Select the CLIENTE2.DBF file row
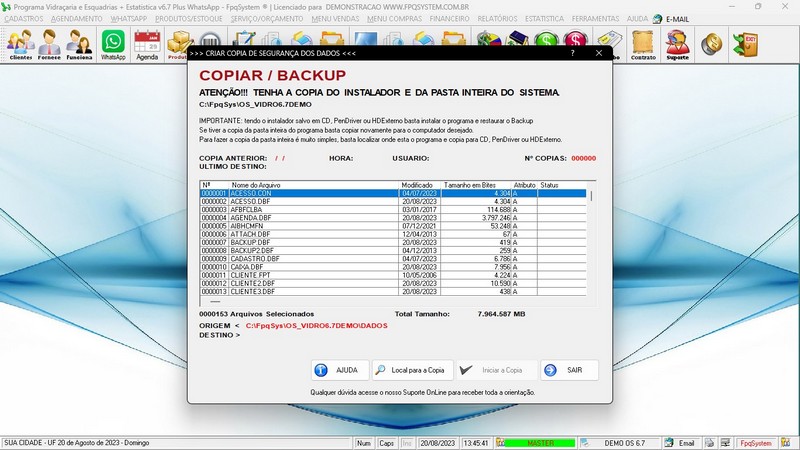The height and width of the screenshot is (450, 800). (393, 283)
